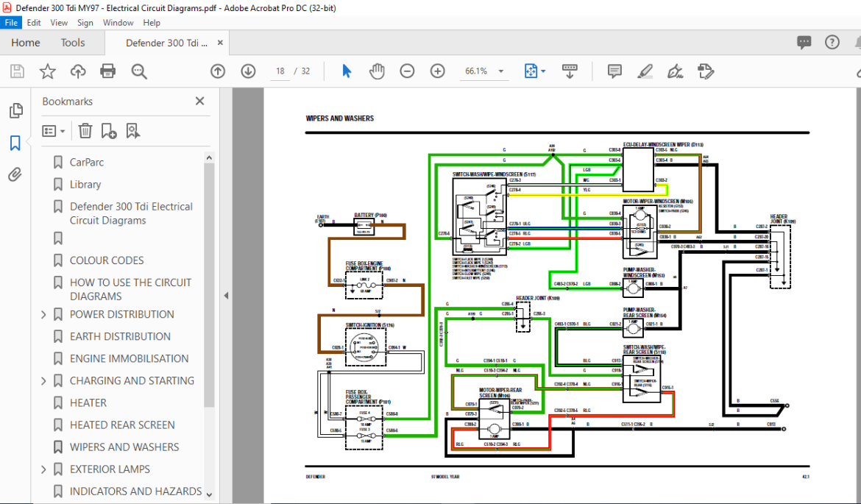The height and width of the screenshot is (504, 861).
Task: Click the Save file icon
Action: coord(17,71)
